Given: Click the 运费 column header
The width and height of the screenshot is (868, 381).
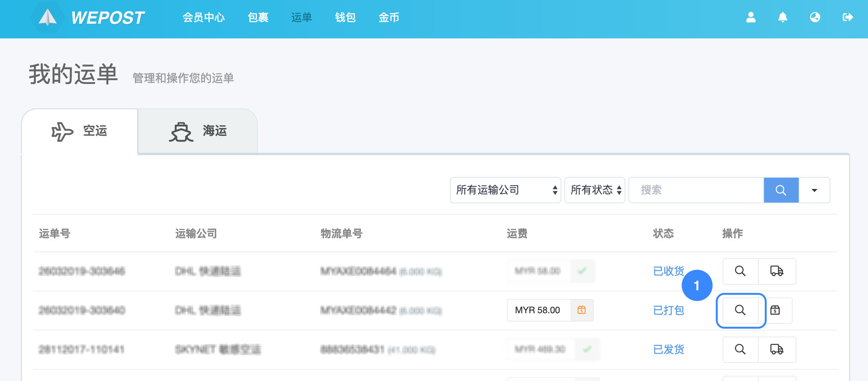Looking at the screenshot, I should pos(517,233).
